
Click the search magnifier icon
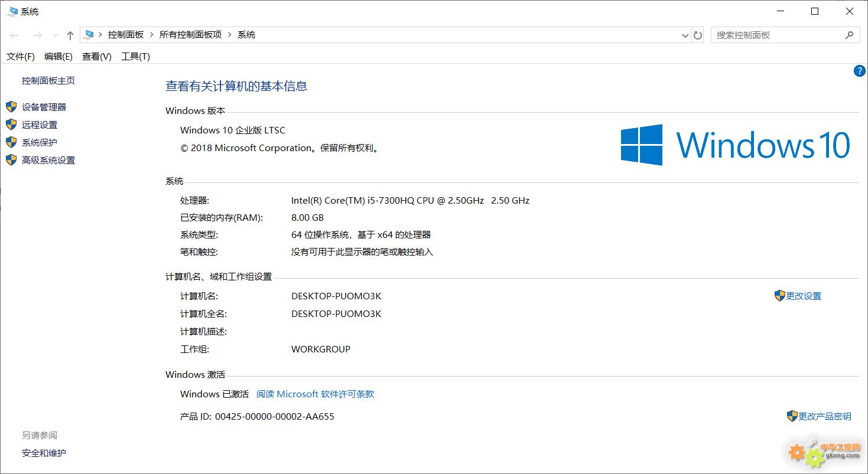850,35
